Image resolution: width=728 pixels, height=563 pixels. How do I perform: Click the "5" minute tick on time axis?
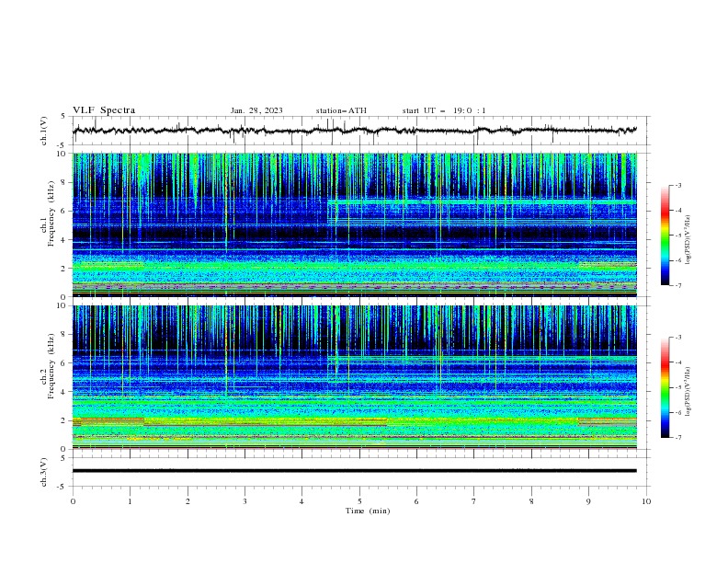click(359, 501)
